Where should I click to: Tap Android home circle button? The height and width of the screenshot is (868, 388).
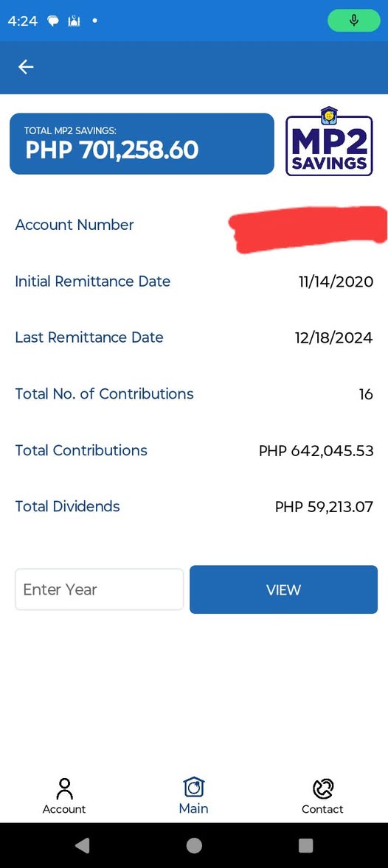(194, 845)
